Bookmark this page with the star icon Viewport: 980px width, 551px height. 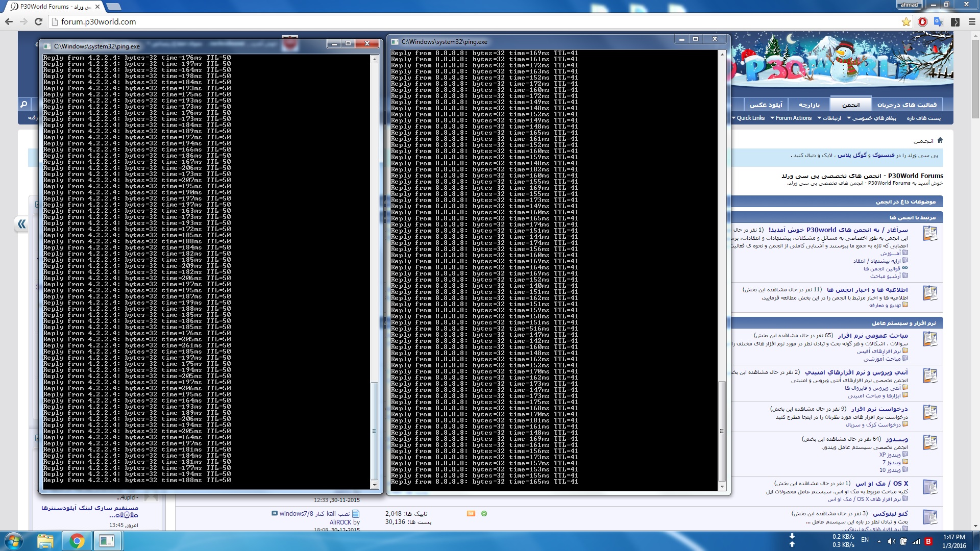click(906, 21)
